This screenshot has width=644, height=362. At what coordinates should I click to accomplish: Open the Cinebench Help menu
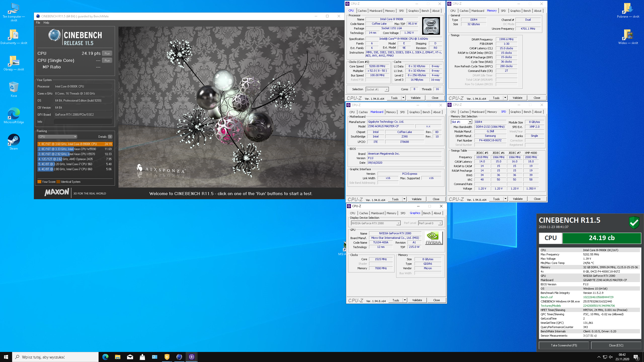tap(46, 23)
